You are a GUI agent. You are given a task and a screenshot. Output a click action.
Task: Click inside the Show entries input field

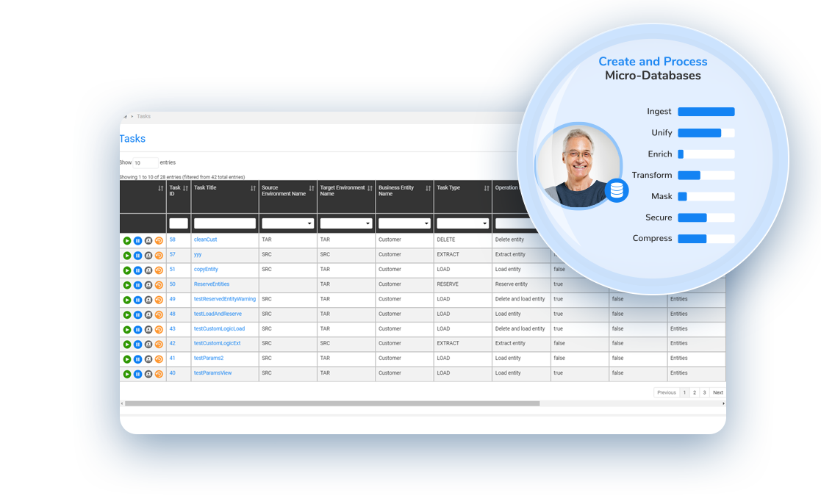[145, 162]
